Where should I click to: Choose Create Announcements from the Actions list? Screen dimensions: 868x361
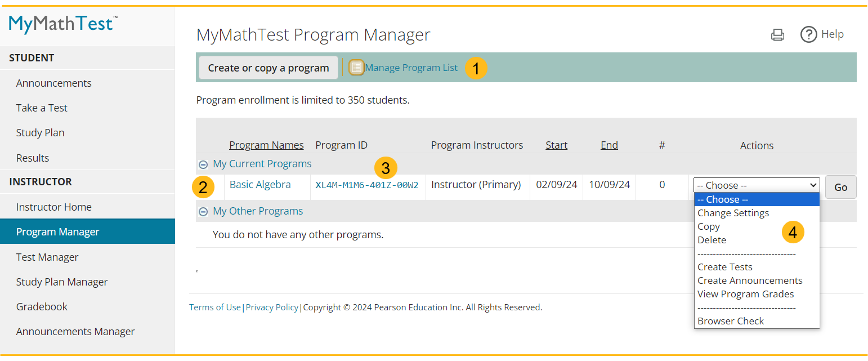[750, 280]
